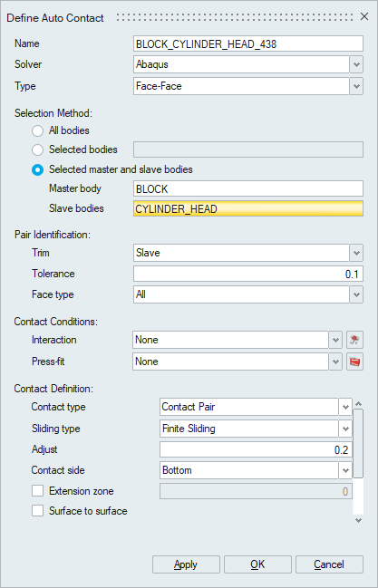Expand the Face type dropdown
The height and width of the screenshot is (588, 378).
click(x=356, y=294)
